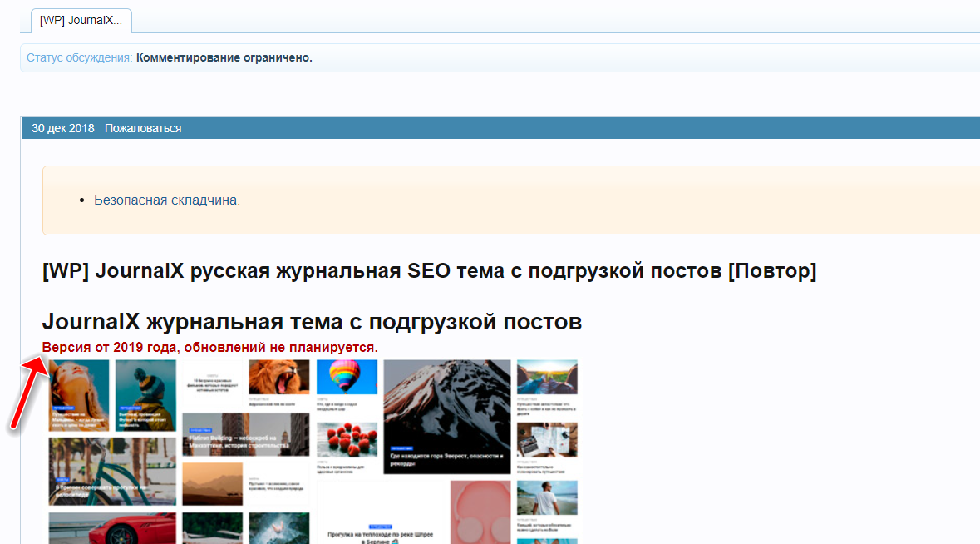Click the snowy mountain Everest thumbnail
Image resolution: width=980 pixels, height=544 pixels.
click(x=447, y=417)
